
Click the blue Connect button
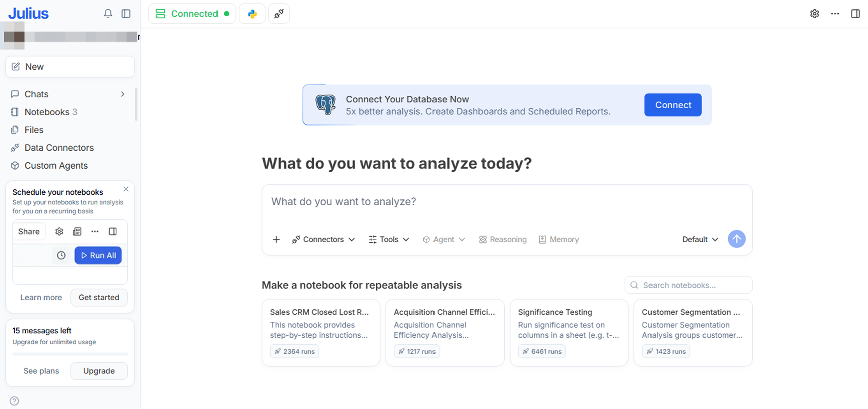click(x=673, y=105)
